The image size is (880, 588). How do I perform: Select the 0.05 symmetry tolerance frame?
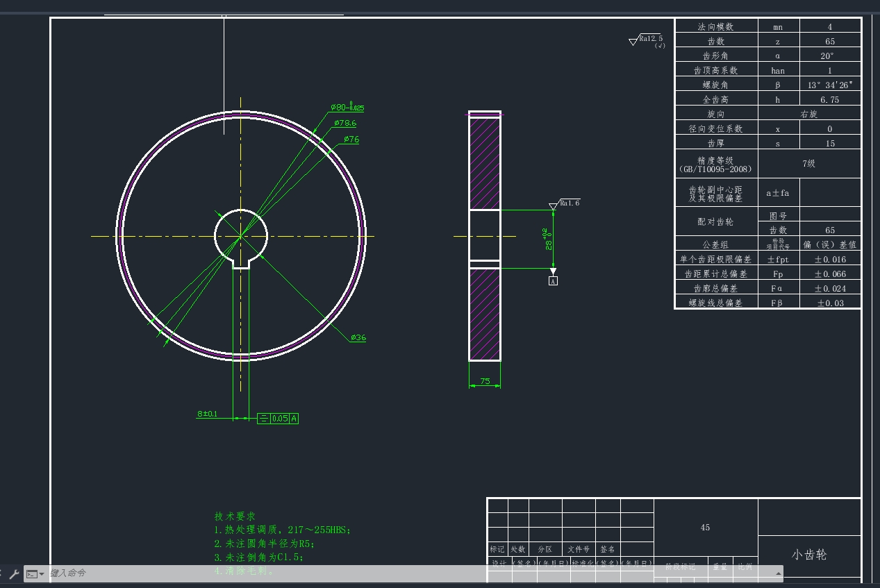tap(278, 419)
